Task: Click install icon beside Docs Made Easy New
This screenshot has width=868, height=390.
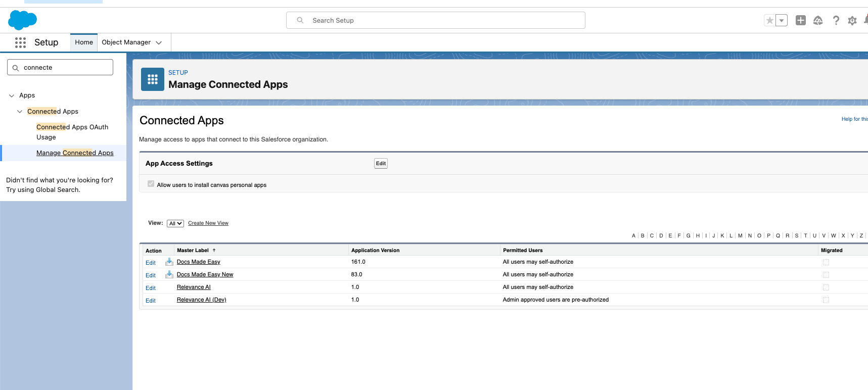Action: pyautogui.click(x=169, y=274)
